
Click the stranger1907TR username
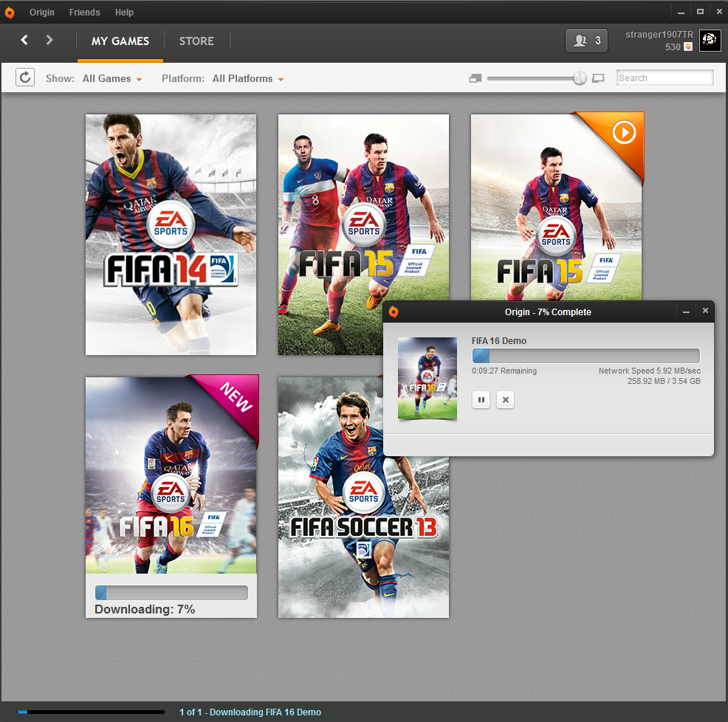659,35
